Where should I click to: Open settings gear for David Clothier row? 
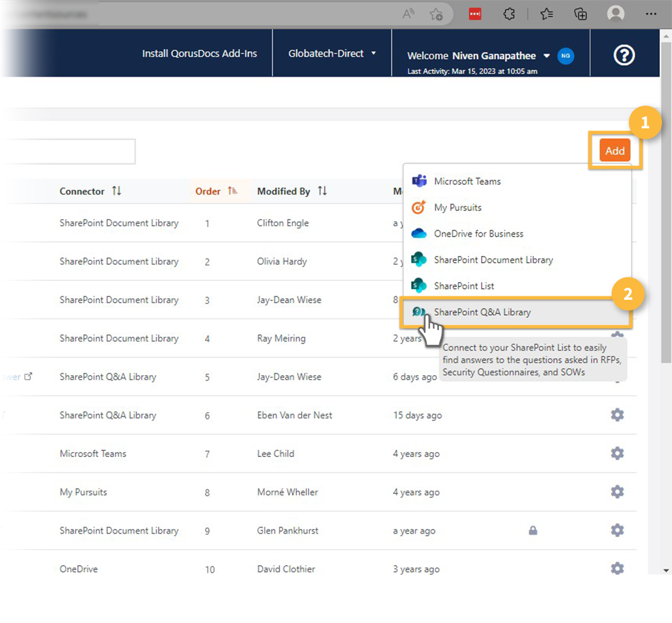617,569
